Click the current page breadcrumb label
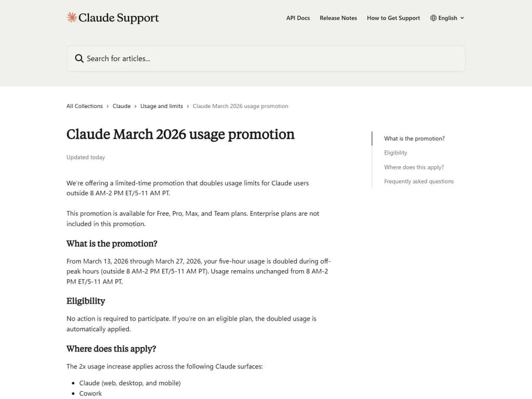Image resolution: width=532 pixels, height=399 pixels. coord(241,106)
